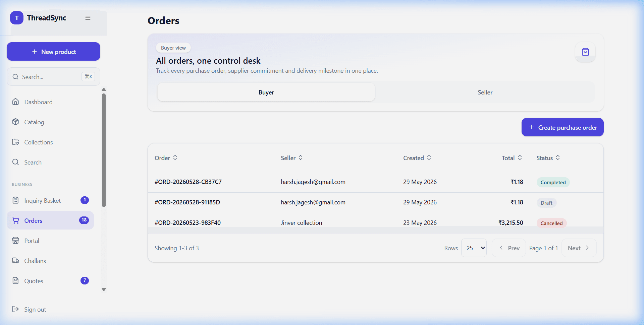Sort by the Total column
This screenshot has width=644, height=325.
tap(512, 158)
